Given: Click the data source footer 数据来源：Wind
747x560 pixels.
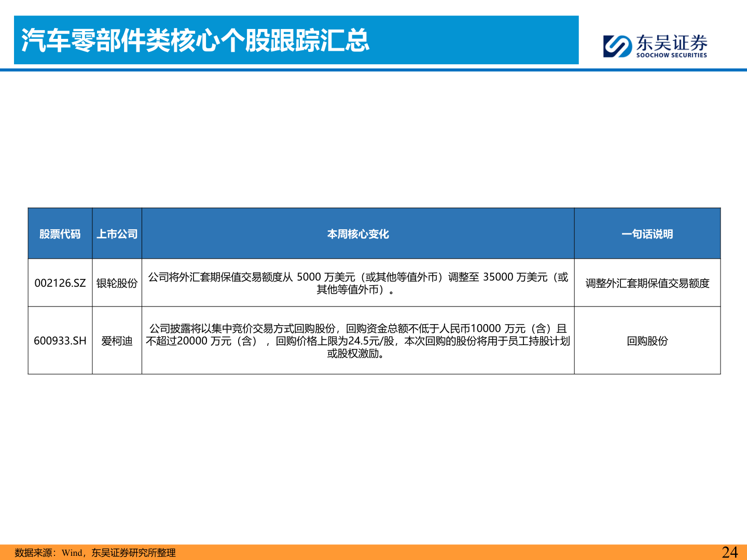Looking at the screenshot, I should [95, 553].
